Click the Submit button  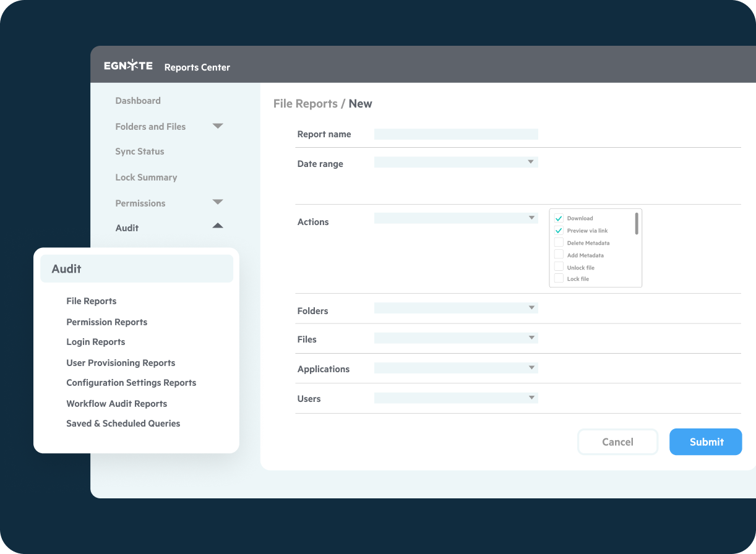(x=705, y=442)
